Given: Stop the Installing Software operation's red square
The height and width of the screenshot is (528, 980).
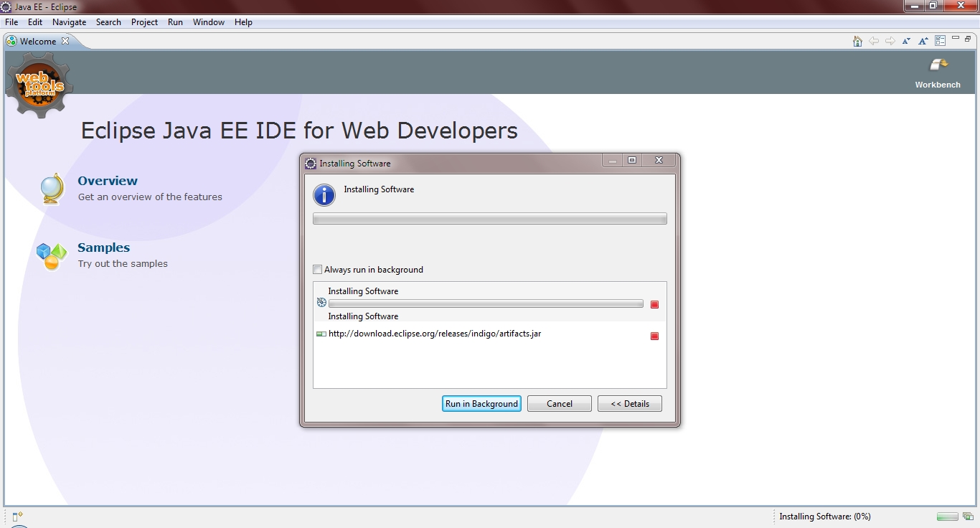Looking at the screenshot, I should (654, 304).
